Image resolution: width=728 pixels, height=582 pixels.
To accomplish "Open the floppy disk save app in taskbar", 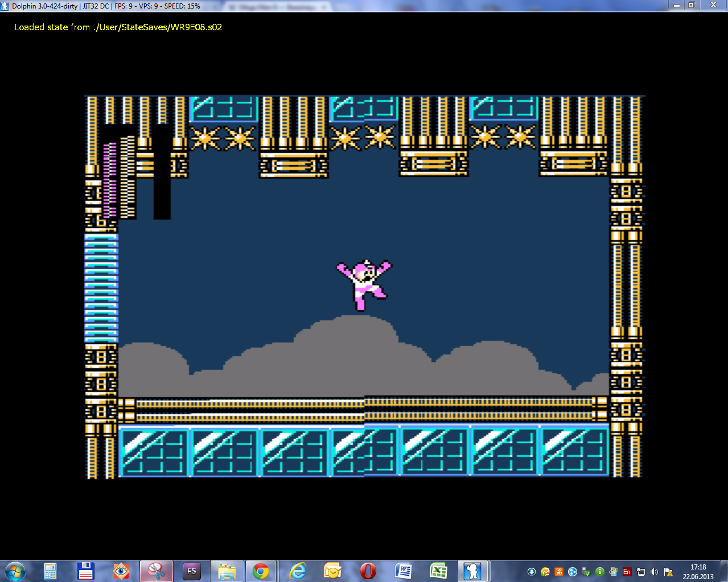I will point(86,571).
